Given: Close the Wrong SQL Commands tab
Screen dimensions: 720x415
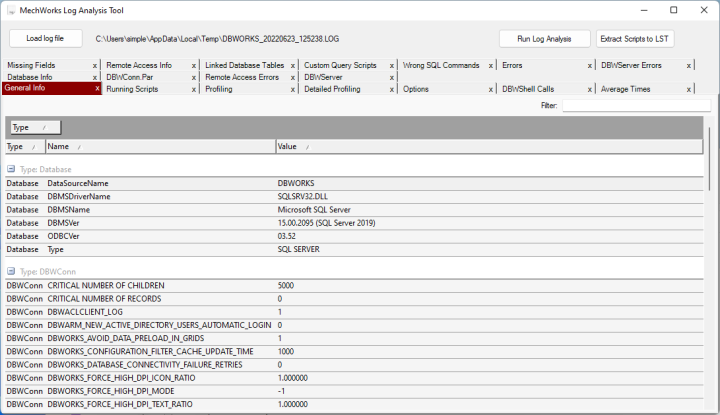Looking at the screenshot, I should [491, 66].
